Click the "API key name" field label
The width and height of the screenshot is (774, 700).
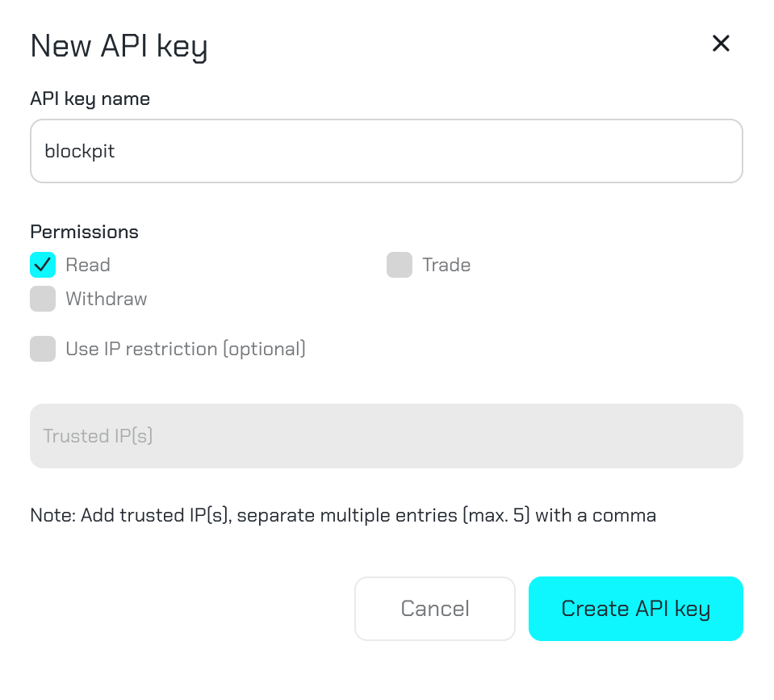tap(90, 99)
